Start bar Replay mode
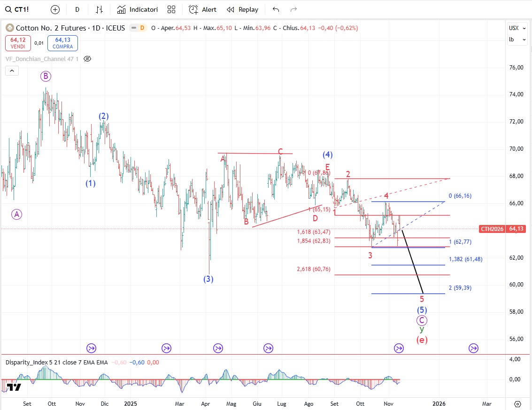Image resolution: width=532 pixels, height=410 pixels. (x=242, y=9)
